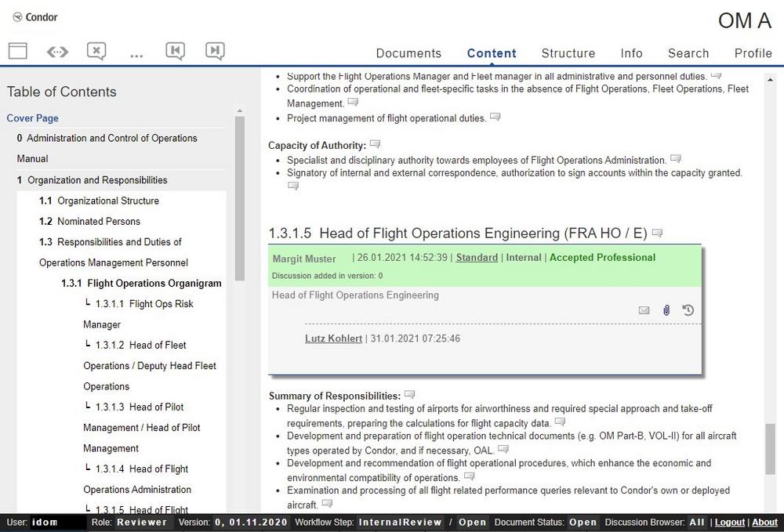
Task: Go to previous discussion bubble icon
Action: tap(176, 52)
